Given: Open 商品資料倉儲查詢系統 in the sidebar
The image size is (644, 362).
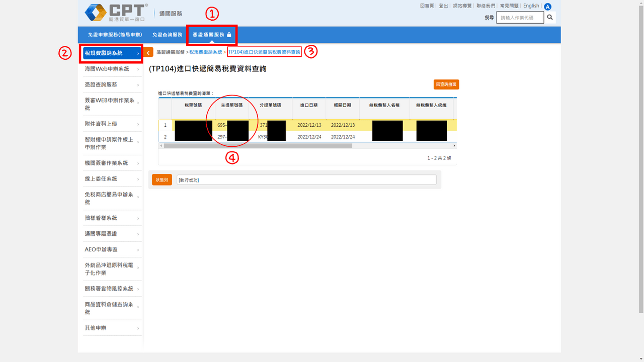Looking at the screenshot, I should tap(112, 308).
